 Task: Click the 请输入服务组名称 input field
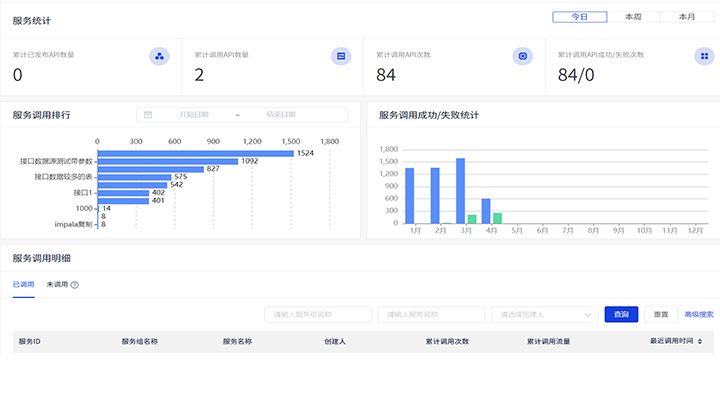[x=317, y=314]
